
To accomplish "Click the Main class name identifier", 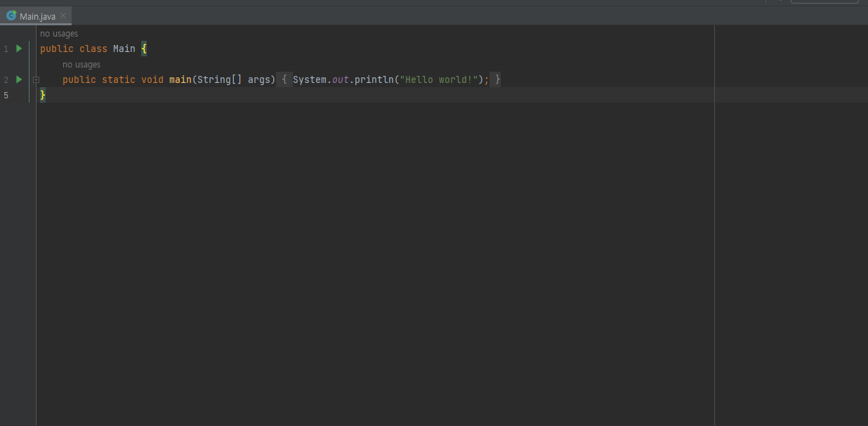I will [x=124, y=49].
